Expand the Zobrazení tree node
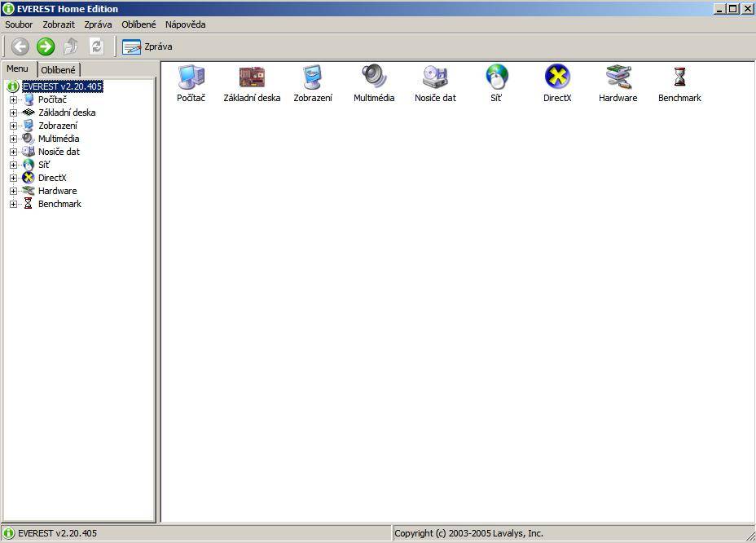Screen dimensions: 756x543 (13, 126)
